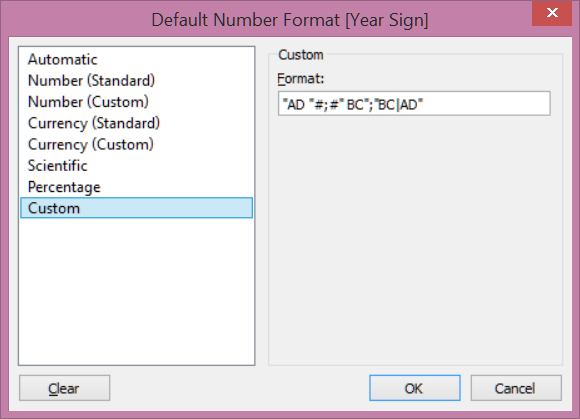The height and width of the screenshot is (419, 580).
Task: Select the Automatic format option
Action: click(x=136, y=60)
